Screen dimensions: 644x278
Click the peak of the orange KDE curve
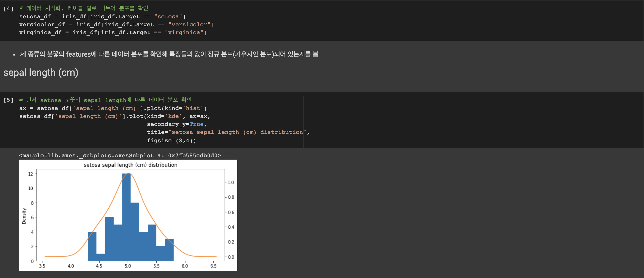128,173
